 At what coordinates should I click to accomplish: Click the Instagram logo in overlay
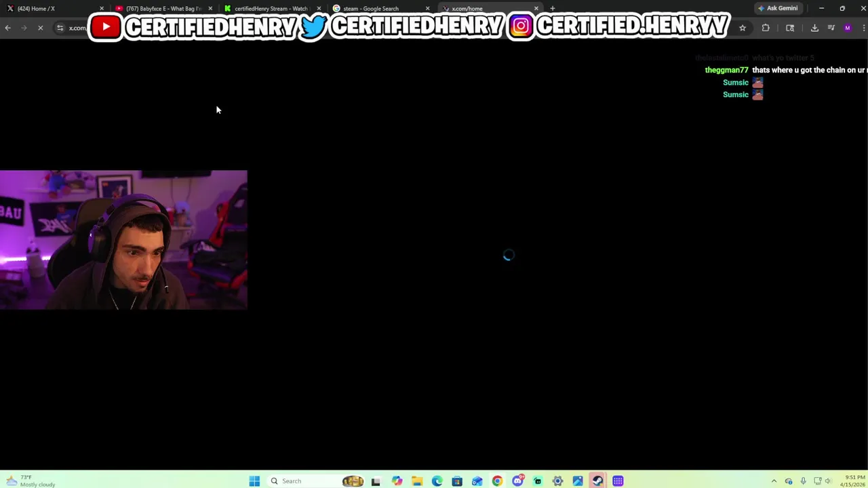(521, 27)
